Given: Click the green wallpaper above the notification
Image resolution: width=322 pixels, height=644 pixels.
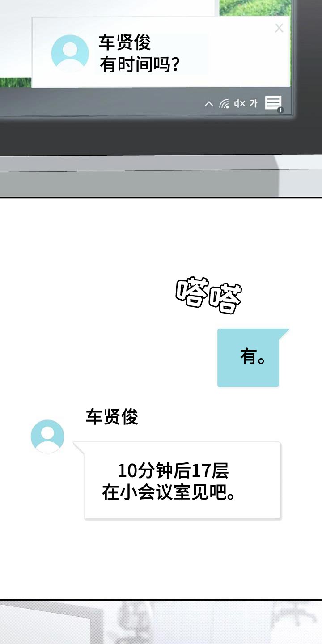Looking at the screenshot, I should coord(255,8).
